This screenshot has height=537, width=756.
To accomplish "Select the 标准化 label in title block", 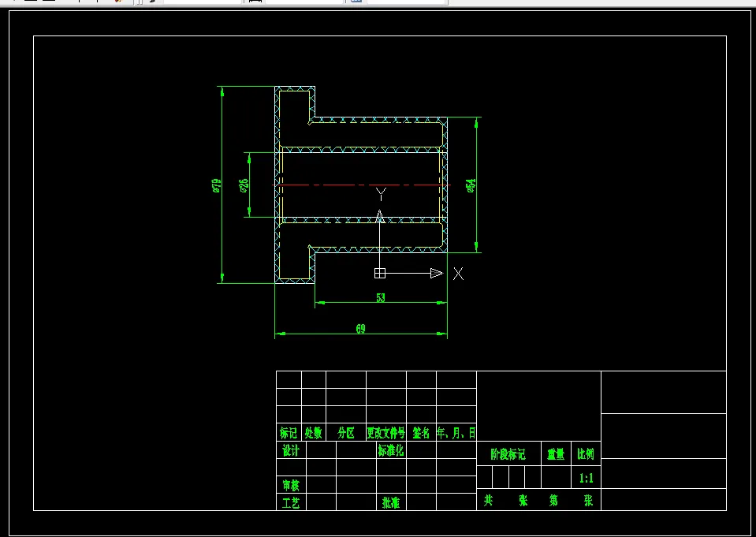I will point(390,450).
